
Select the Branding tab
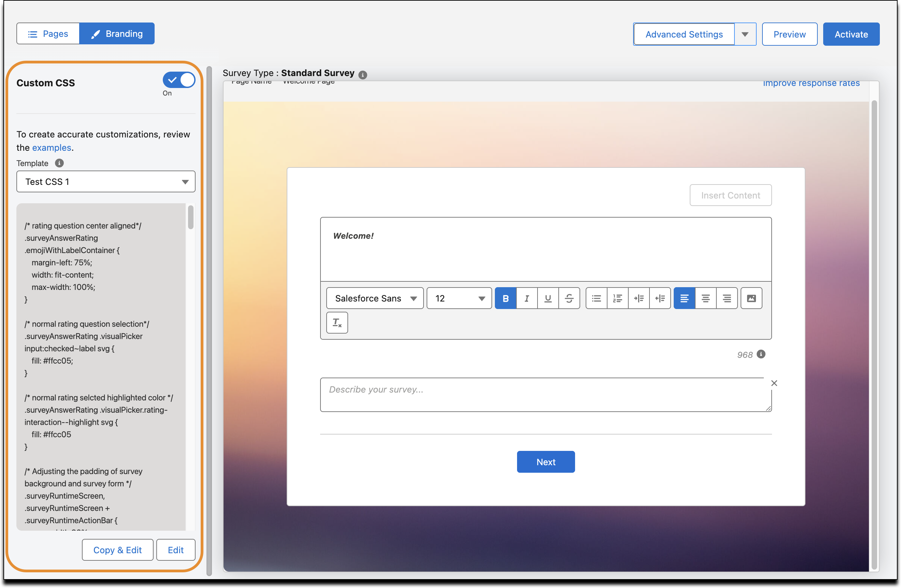[117, 33]
